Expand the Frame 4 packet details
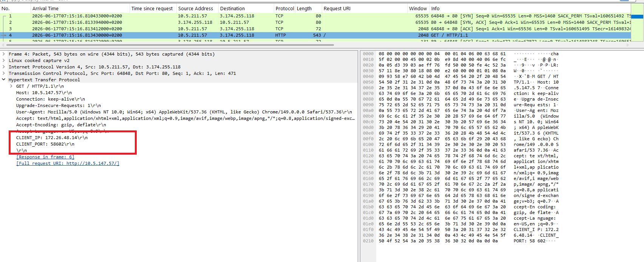This screenshot has width=644, height=262. click(4, 54)
